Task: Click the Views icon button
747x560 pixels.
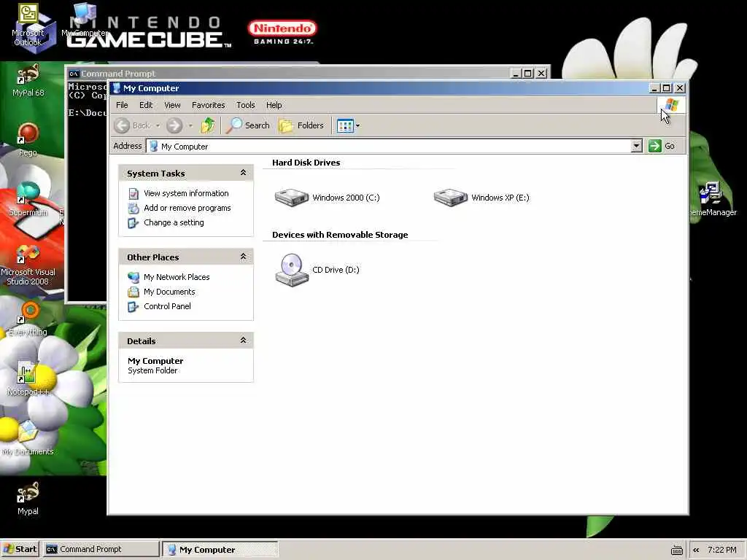Action: (x=345, y=125)
